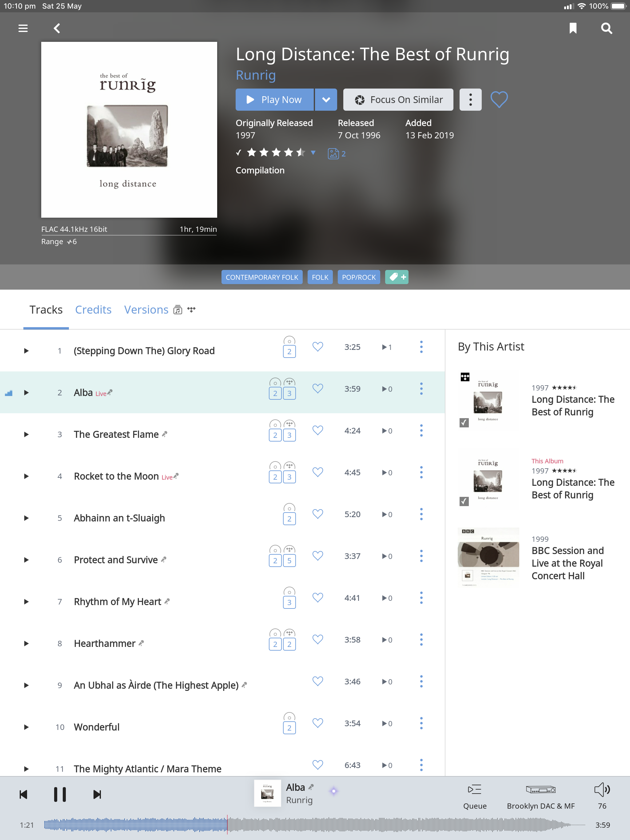Open track versions badge for Abhainn an t-Sluaigh

tap(289, 515)
